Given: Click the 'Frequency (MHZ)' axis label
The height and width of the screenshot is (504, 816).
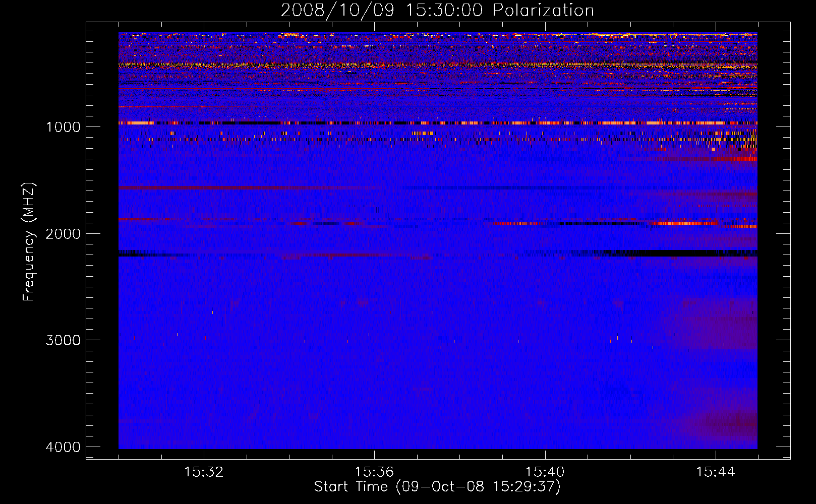Looking at the screenshot, I should (29, 242).
